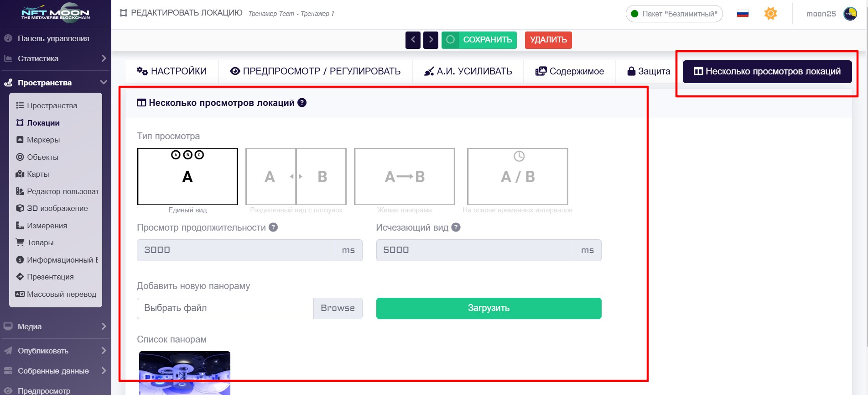
Task: Open the Содержимое tab
Action: coord(570,71)
